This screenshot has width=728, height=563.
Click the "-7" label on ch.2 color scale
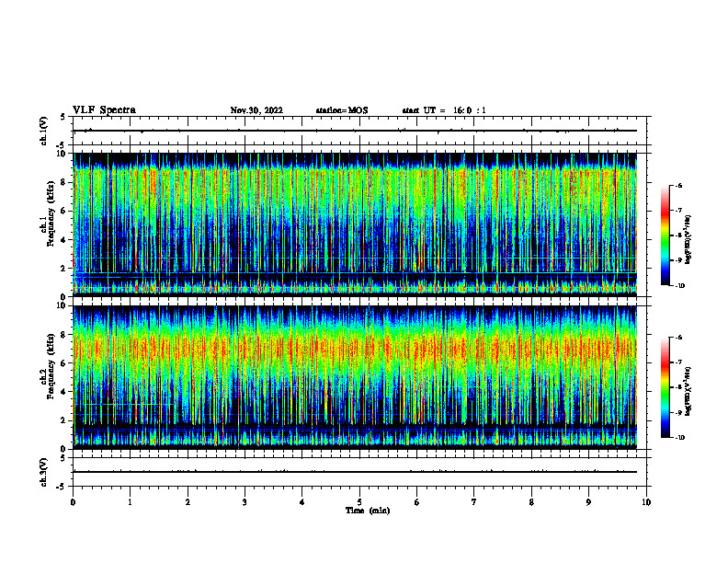pos(678,362)
